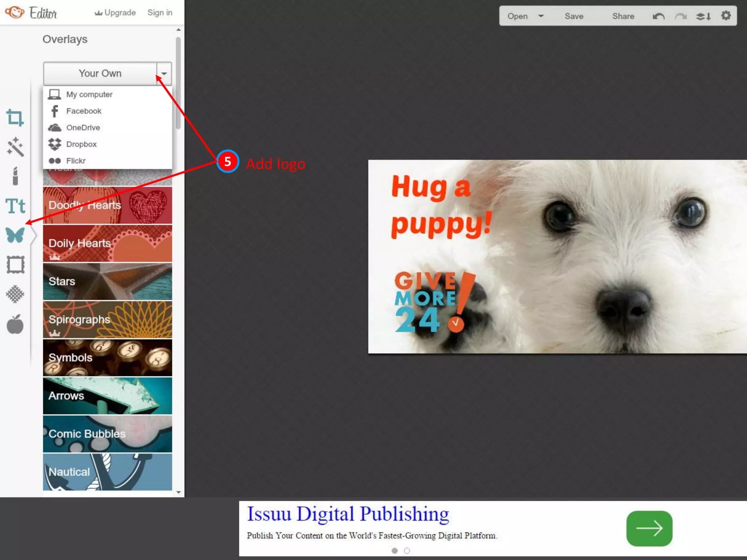Choose Dropbox from the overlay source list
This screenshot has width=747, height=560.
pyautogui.click(x=81, y=144)
